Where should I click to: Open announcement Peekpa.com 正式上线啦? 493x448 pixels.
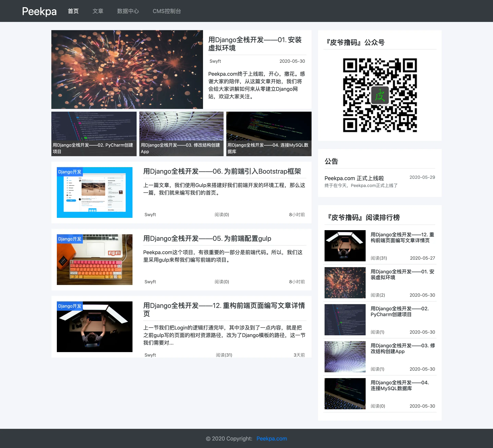tap(354, 178)
